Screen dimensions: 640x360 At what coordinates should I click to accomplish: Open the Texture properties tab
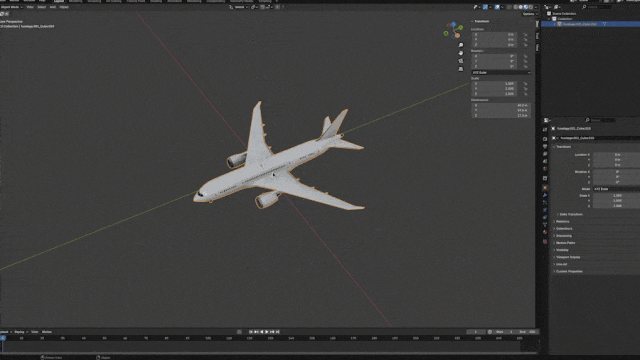[x=545, y=242]
